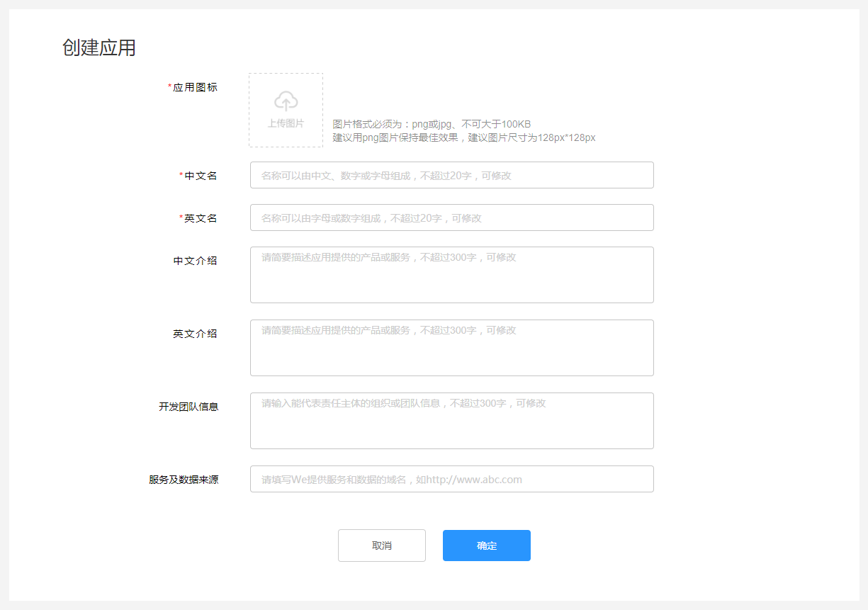Click the 中文介绍 description textarea
Screen dimensions: 868x610
click(x=451, y=275)
